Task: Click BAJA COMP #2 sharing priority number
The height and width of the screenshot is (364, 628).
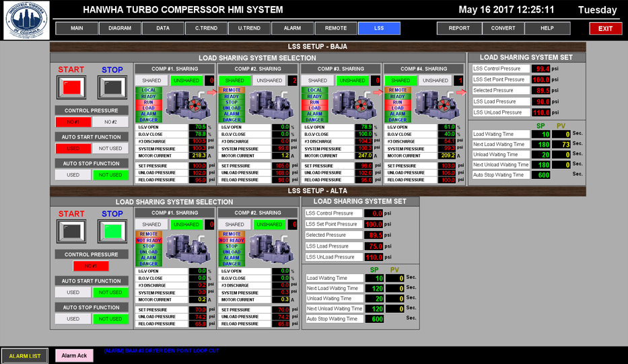Action: pyautogui.click(x=293, y=81)
